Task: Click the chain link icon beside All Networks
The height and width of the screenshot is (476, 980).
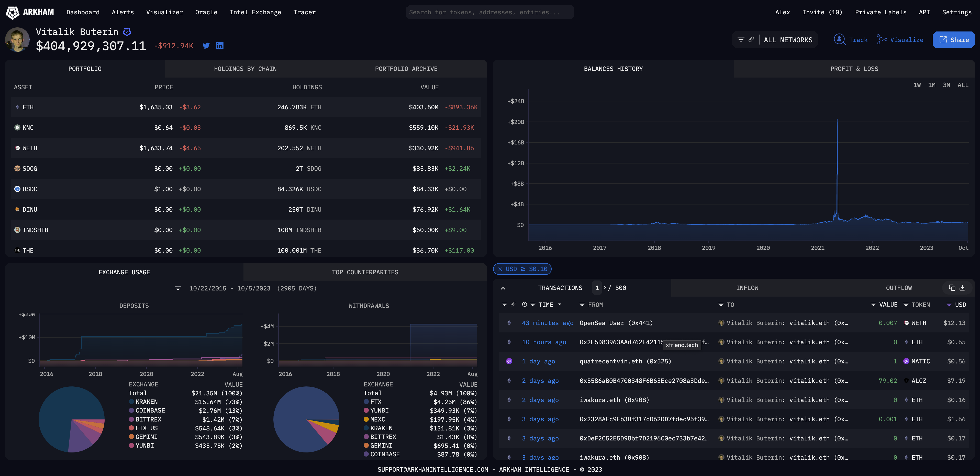Action: pos(751,40)
